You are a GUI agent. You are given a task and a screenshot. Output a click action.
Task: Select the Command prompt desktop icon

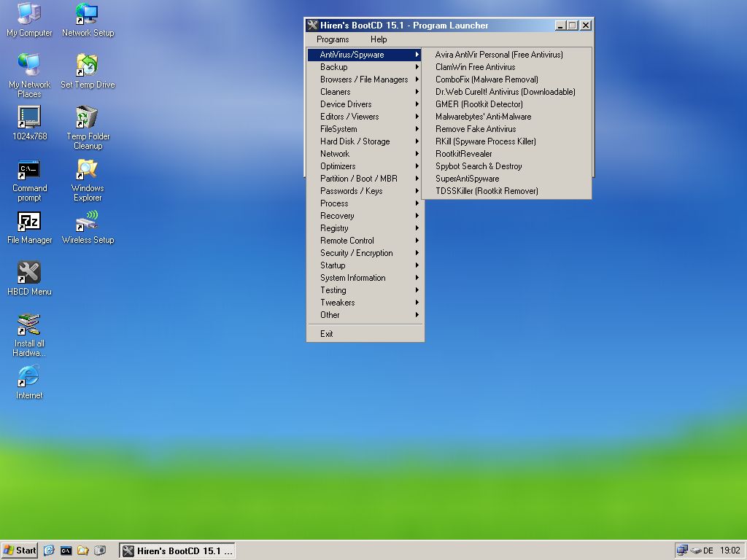click(29, 169)
